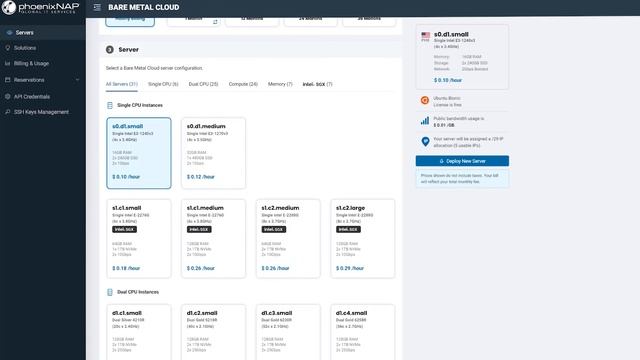Click the Solutions sidebar icon
Image resolution: width=640 pixels, height=360 pixels.
[x=8, y=48]
